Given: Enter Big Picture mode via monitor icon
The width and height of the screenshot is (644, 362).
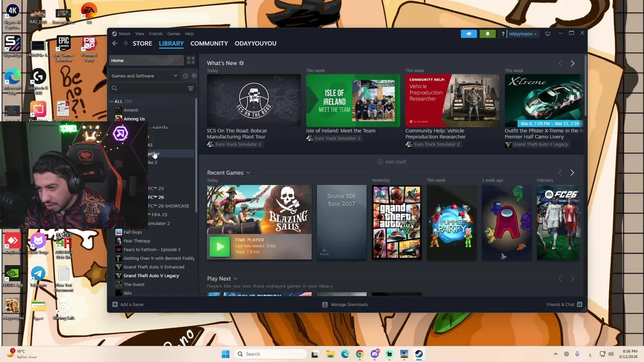Looking at the screenshot, I should [x=547, y=34].
